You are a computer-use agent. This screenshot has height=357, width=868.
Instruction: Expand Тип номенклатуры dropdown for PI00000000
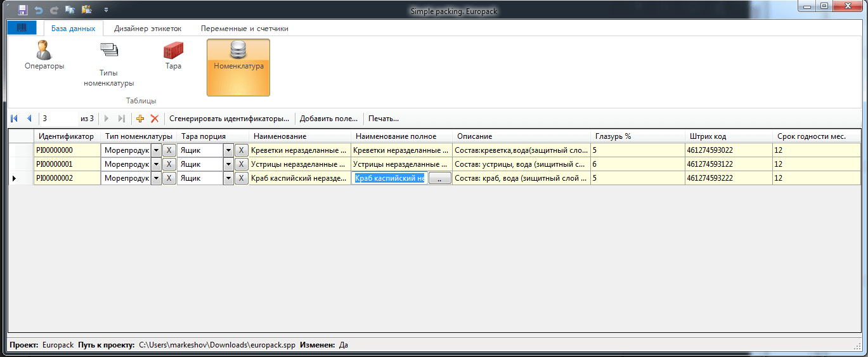156,150
